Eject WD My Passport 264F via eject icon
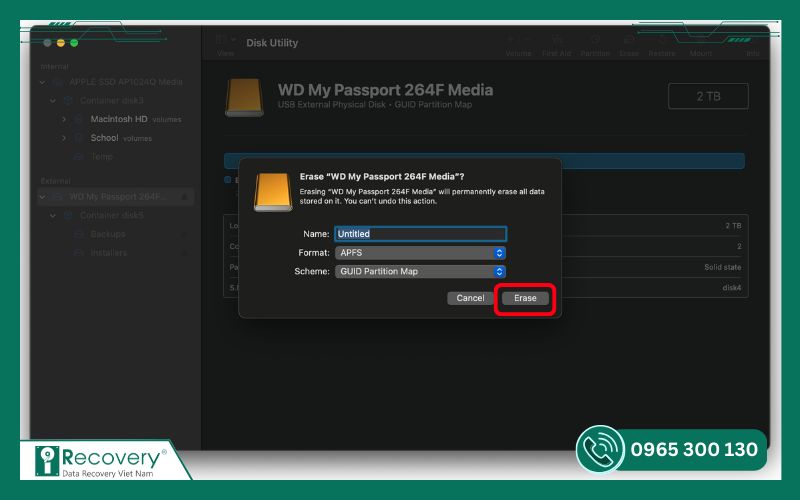 click(x=185, y=197)
